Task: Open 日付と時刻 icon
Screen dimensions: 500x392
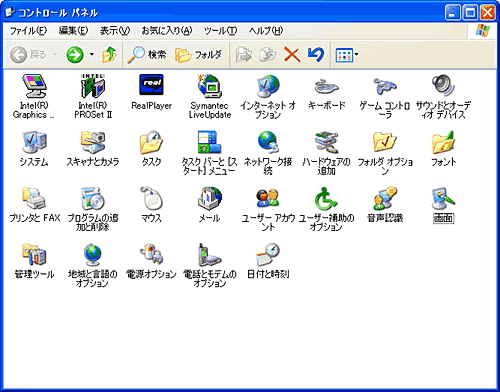Action: pos(268,255)
